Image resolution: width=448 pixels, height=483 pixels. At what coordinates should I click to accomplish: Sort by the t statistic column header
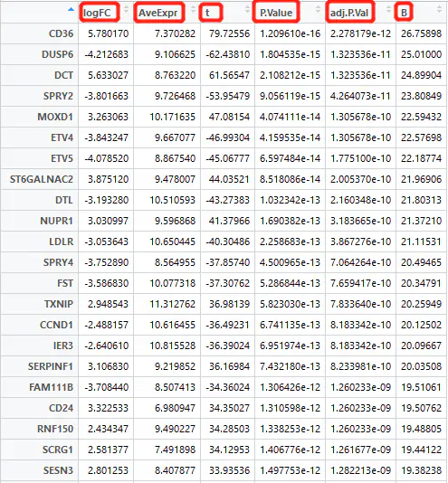(207, 13)
